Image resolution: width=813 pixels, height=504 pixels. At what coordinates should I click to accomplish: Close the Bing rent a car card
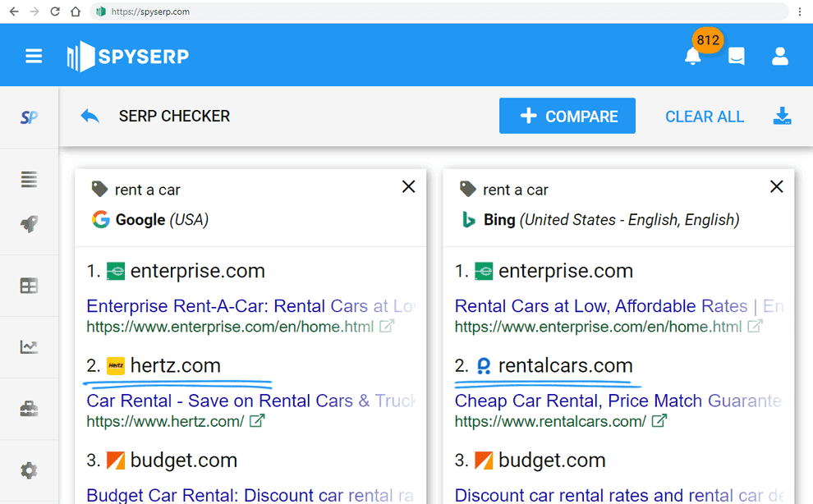776,186
